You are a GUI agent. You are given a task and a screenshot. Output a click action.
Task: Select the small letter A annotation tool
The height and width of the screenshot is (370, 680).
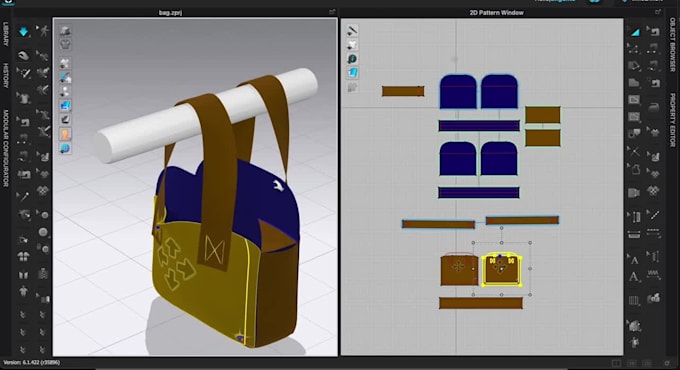click(x=634, y=260)
